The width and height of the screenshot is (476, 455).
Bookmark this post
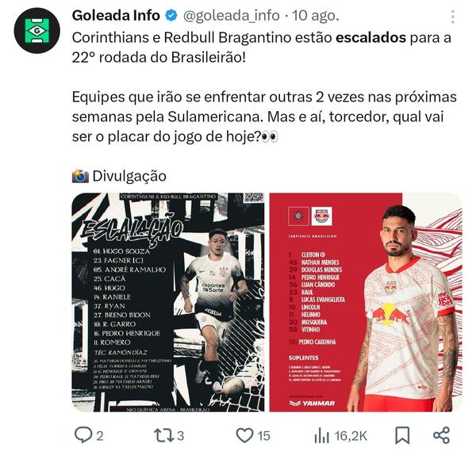pyautogui.click(x=402, y=436)
